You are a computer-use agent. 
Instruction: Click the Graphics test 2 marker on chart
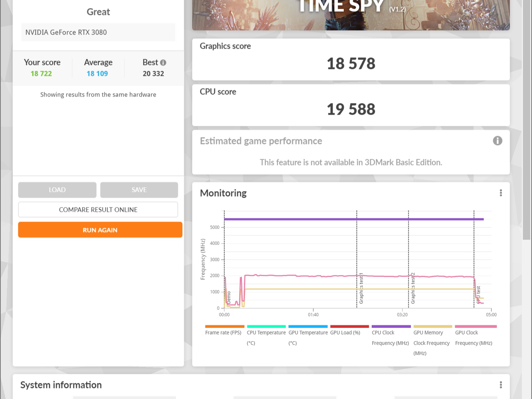(x=413, y=288)
